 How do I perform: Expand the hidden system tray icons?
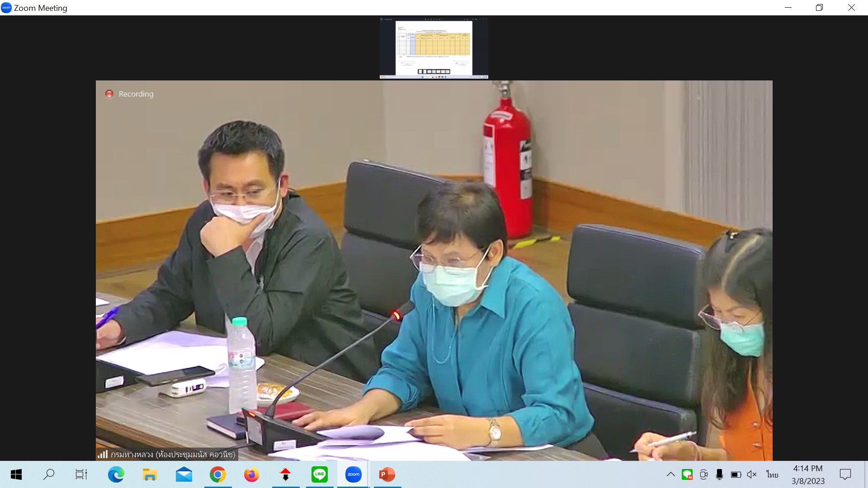[671, 474]
